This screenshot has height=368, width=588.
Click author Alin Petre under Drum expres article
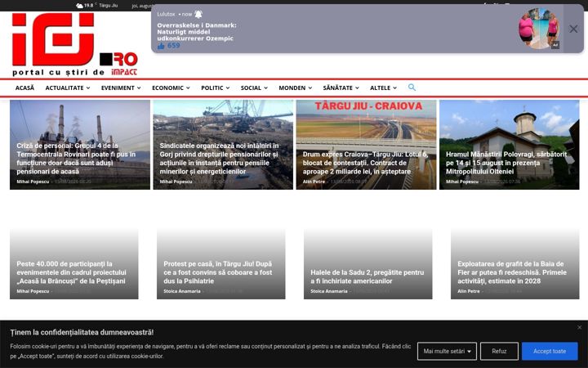(314, 182)
